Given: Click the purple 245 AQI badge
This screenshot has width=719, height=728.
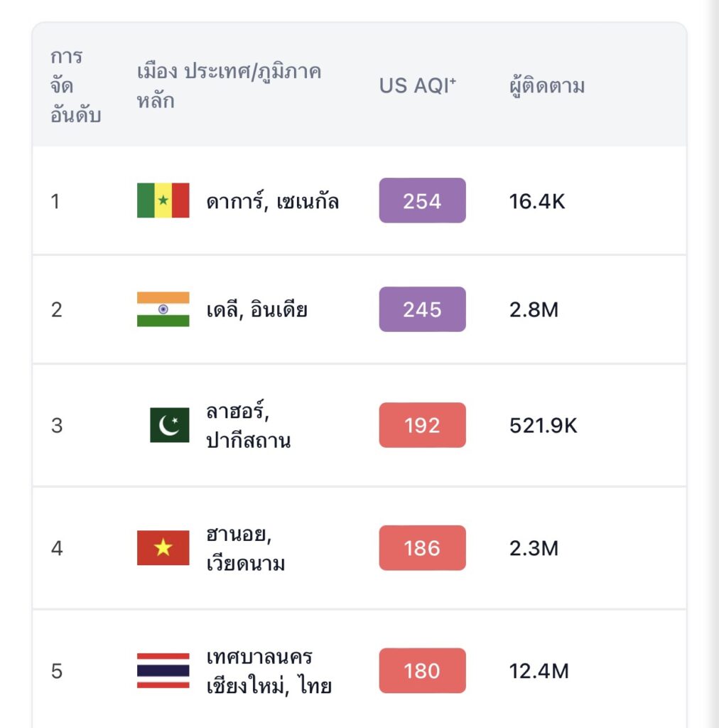Looking at the screenshot, I should [422, 309].
